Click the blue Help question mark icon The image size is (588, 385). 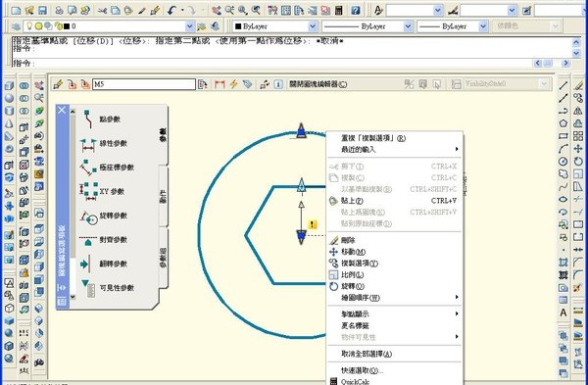[356, 10]
